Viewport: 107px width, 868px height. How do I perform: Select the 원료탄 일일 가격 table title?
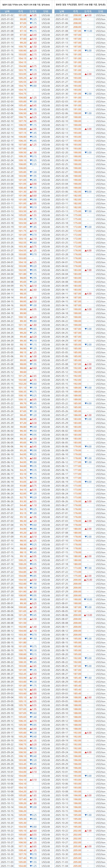click(x=80, y=5)
